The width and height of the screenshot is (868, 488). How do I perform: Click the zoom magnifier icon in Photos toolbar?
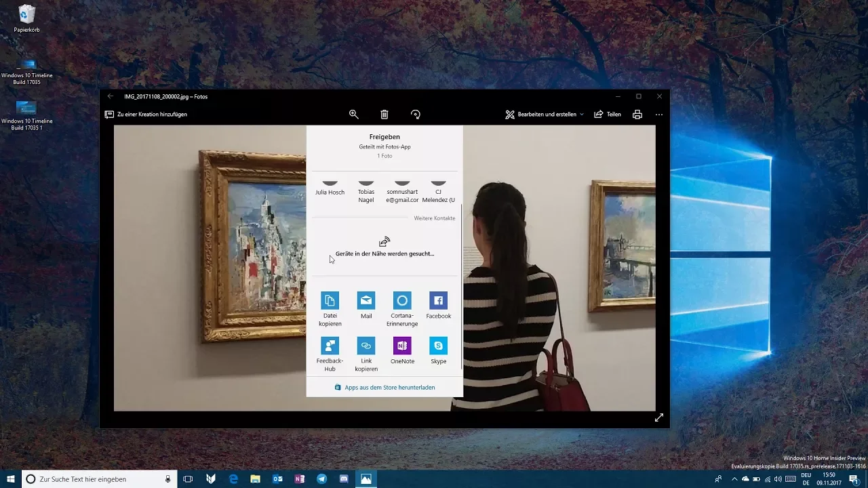[x=353, y=115]
